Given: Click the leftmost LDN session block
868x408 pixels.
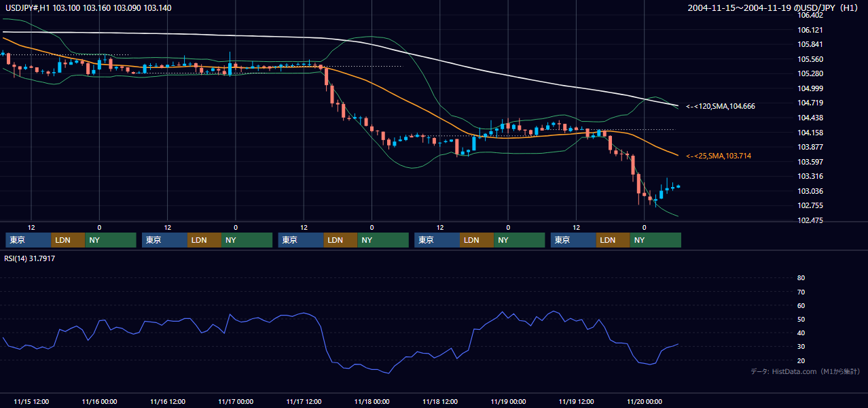Looking at the screenshot, I should point(68,240).
